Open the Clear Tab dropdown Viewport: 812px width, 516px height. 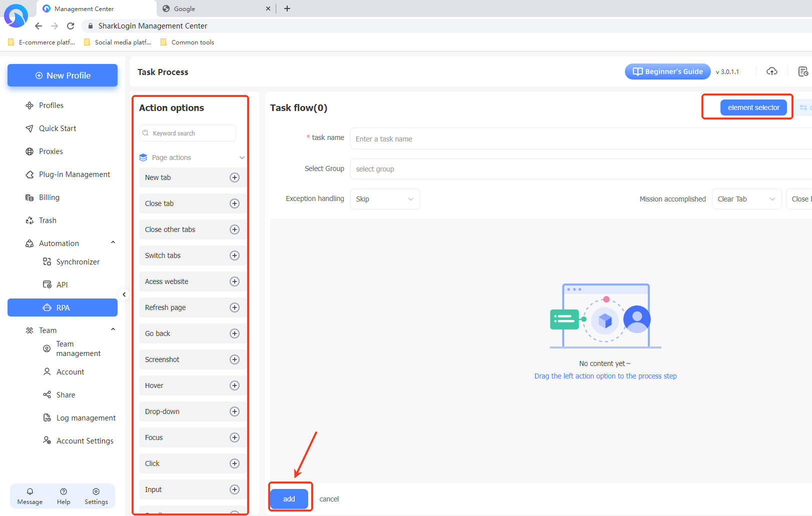[x=746, y=199]
